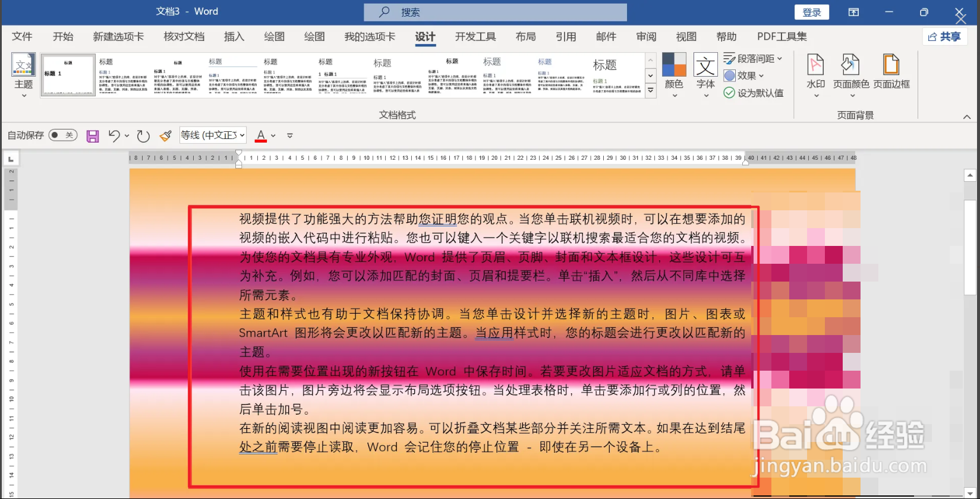Open Page Borders (页面边框) dialog
The width and height of the screenshot is (980, 499).
tap(891, 72)
